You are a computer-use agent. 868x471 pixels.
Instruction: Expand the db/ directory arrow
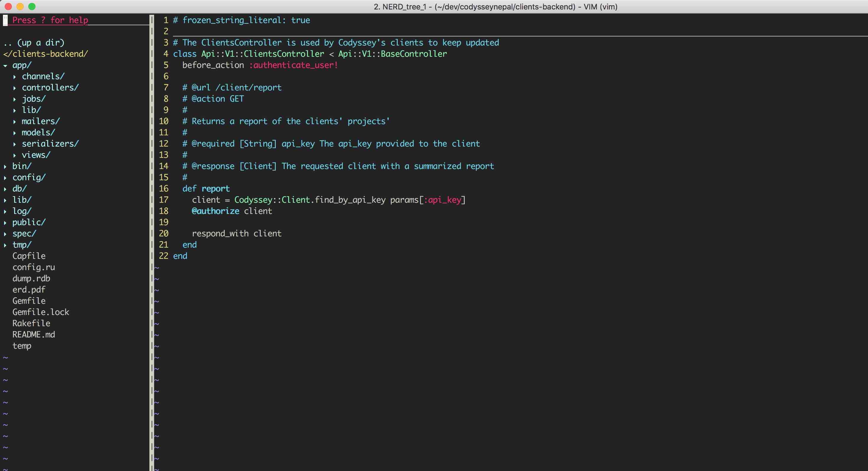tap(5, 189)
